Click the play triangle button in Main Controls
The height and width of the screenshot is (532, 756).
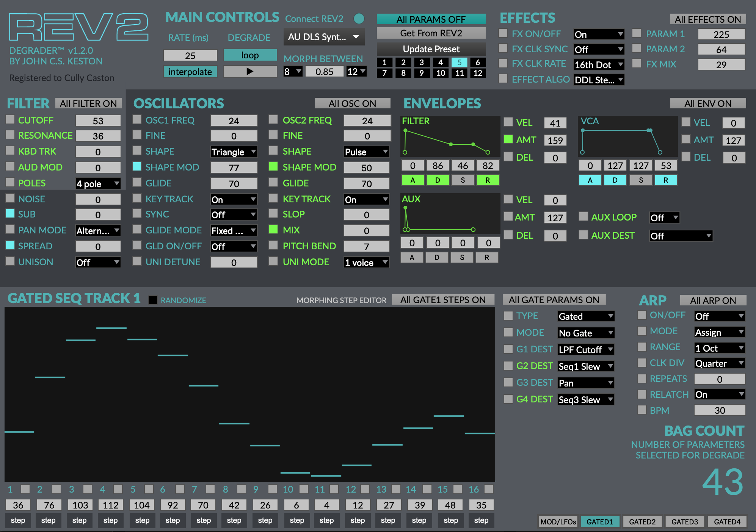(x=250, y=71)
